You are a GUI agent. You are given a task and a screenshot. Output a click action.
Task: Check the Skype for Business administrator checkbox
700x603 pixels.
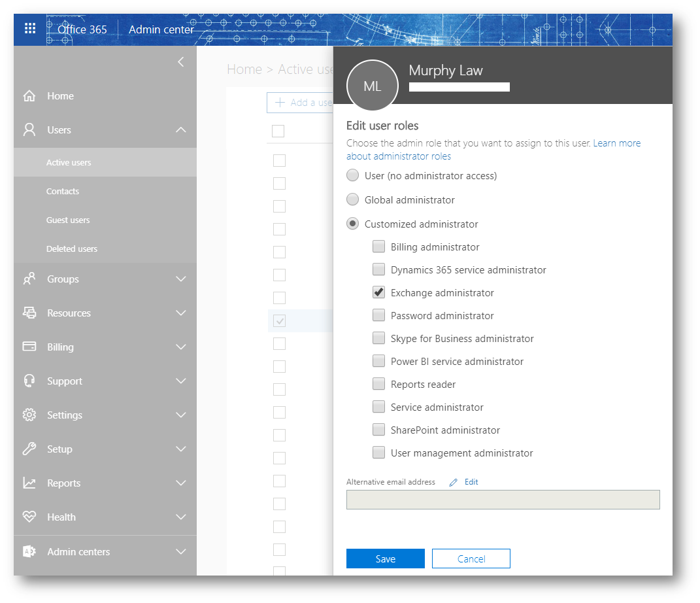[x=378, y=338]
